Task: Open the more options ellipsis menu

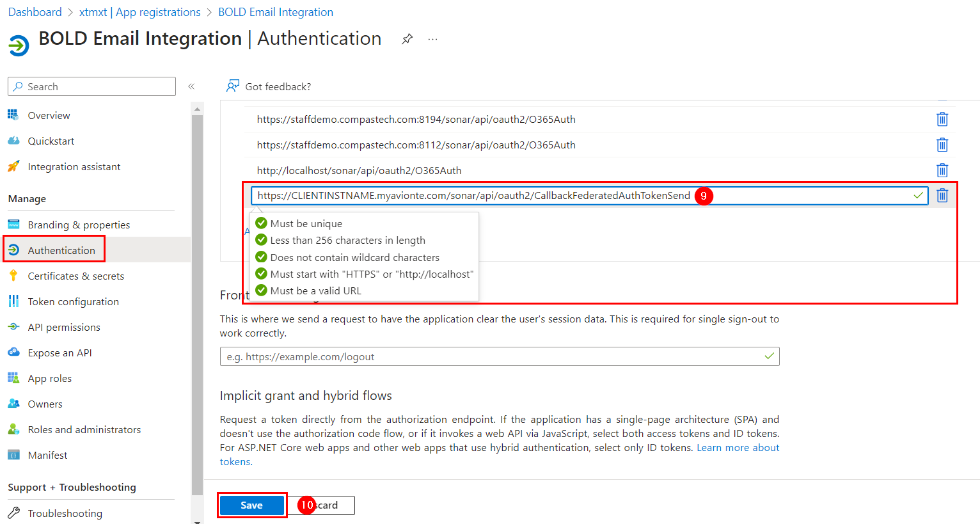Action: [433, 39]
